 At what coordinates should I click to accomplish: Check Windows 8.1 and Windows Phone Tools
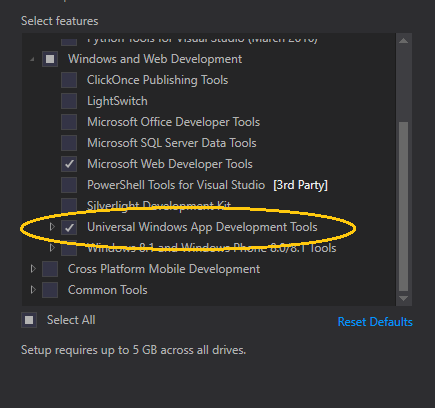click(69, 248)
